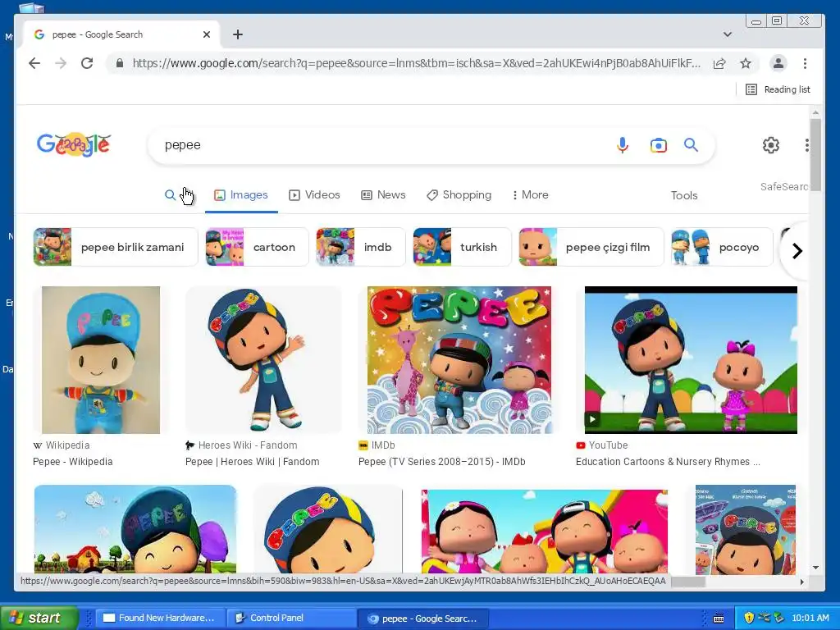840x630 pixels.
Task: Open the Google apps grid icon
Action: tap(806, 144)
